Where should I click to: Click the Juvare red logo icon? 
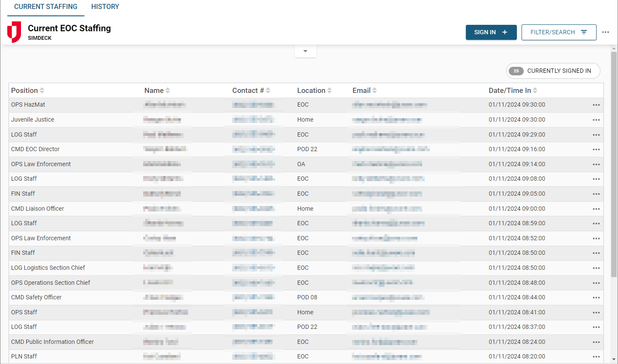tap(14, 32)
